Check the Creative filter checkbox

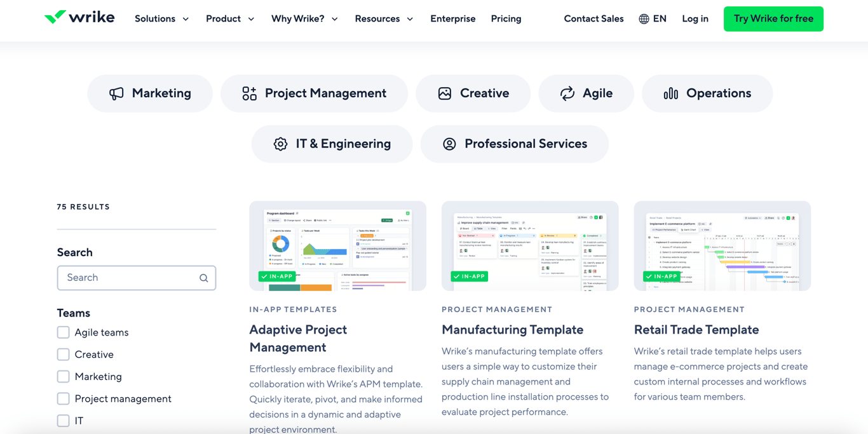pyautogui.click(x=63, y=355)
